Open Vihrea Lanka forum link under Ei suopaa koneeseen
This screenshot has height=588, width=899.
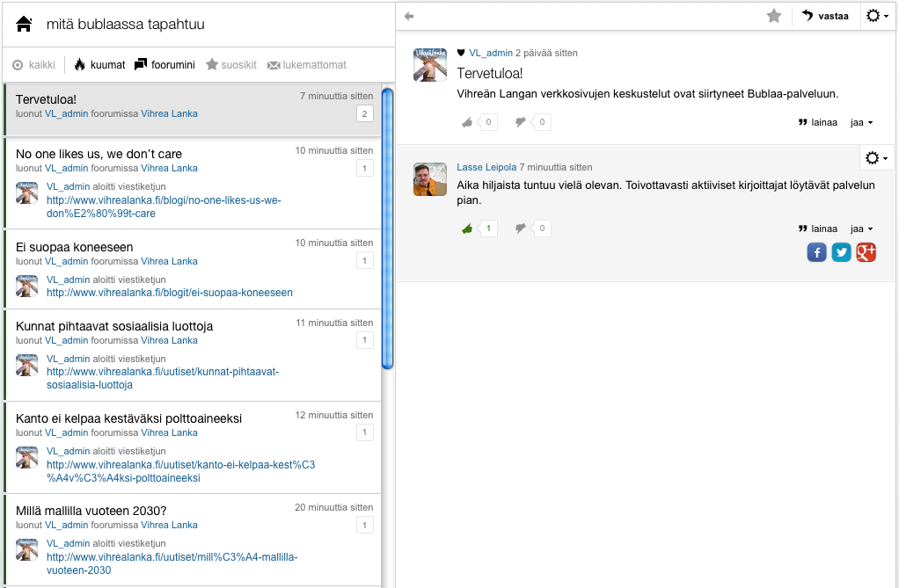[x=169, y=261]
